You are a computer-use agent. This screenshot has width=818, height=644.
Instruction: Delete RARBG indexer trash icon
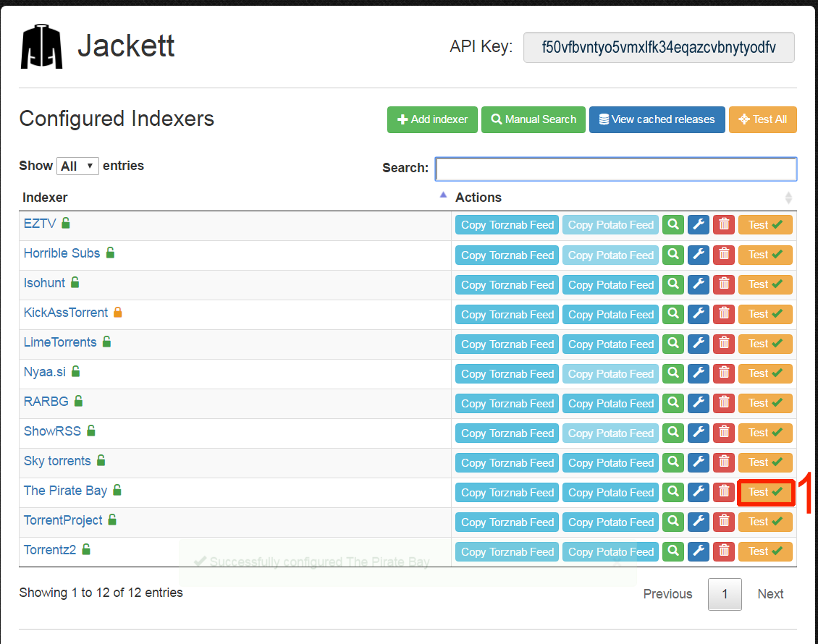click(724, 403)
